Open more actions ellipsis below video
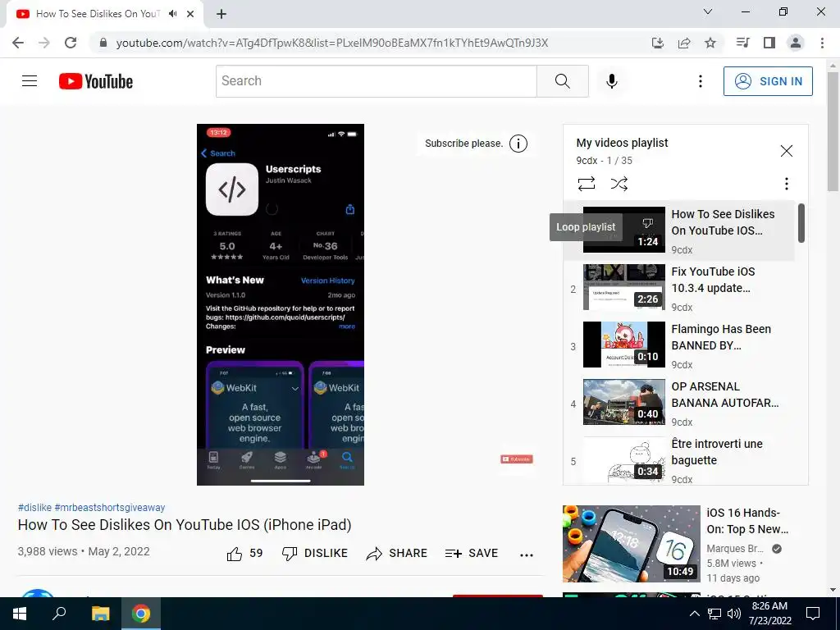 pos(527,555)
